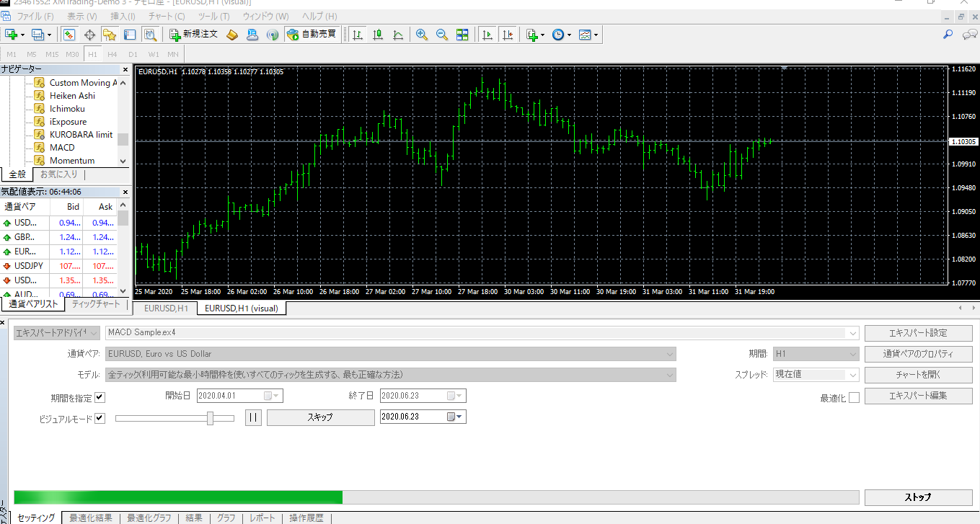Toggle the Navigator panel star-folder icon

point(110,34)
